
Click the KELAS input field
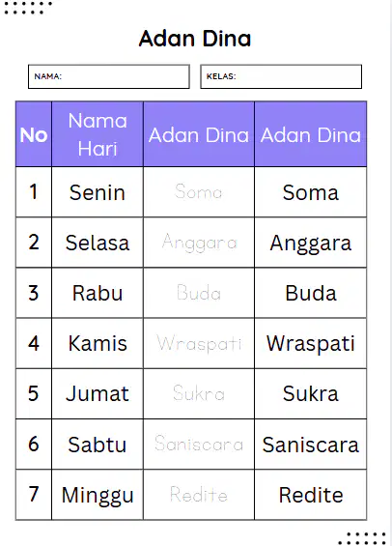(281, 76)
